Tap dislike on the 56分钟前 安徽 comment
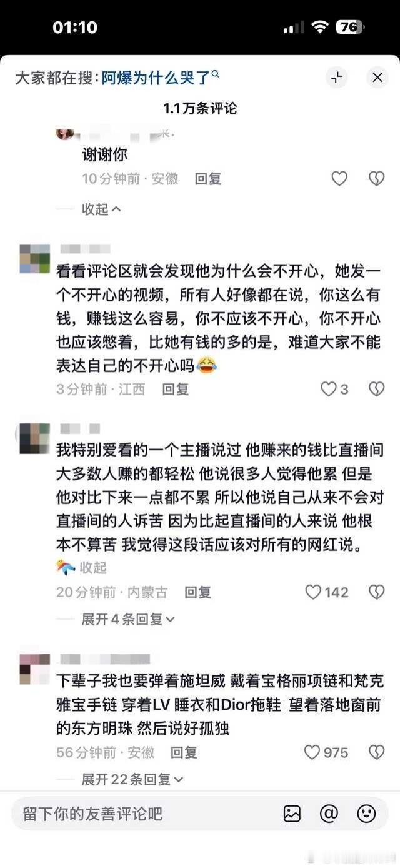This screenshot has width=400, height=868. click(x=376, y=752)
